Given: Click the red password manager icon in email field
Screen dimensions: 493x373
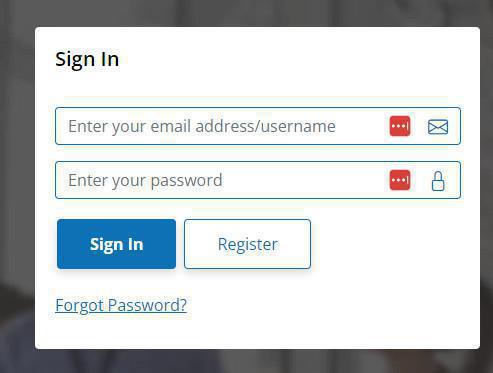Looking at the screenshot, I should click(x=400, y=126).
